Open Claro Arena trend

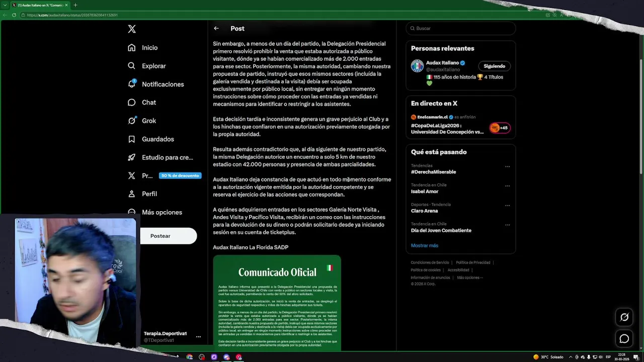pos(424,211)
